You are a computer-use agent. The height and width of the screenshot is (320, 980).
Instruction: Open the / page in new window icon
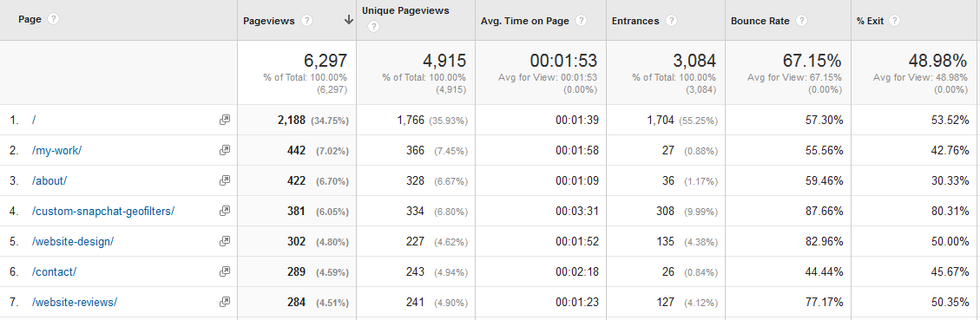pos(224,120)
